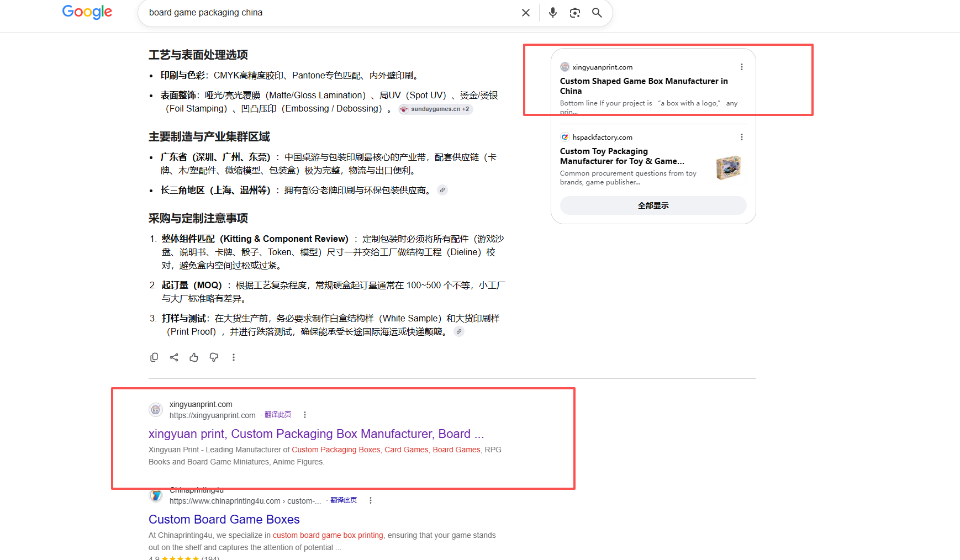Click the https://xingyuanprint.com URL text
This screenshot has height=560, width=960.
click(213, 415)
